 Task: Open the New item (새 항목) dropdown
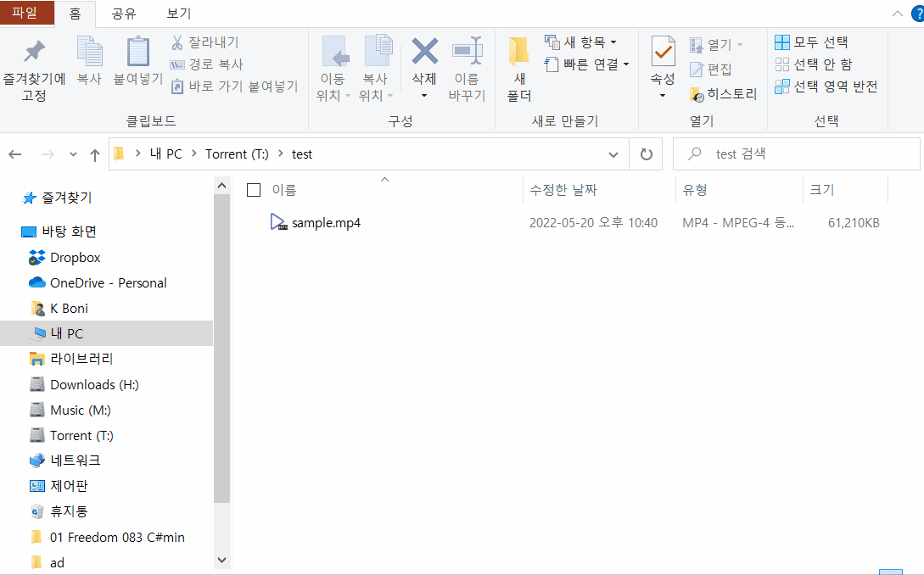tap(580, 42)
